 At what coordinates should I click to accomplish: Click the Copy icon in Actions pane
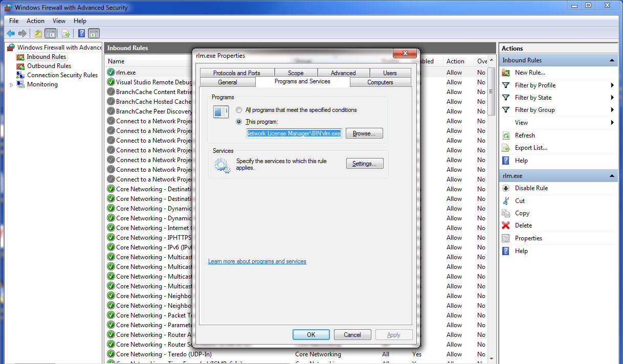pyautogui.click(x=506, y=213)
